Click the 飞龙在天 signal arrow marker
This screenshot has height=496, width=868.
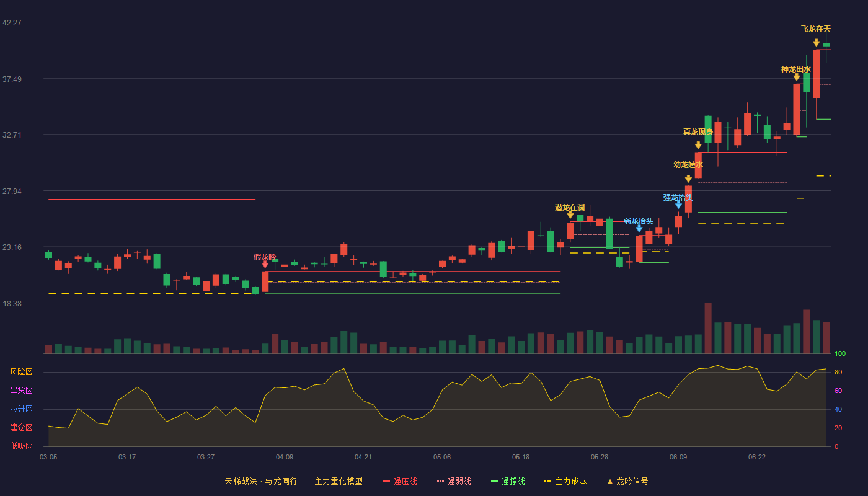coord(817,43)
